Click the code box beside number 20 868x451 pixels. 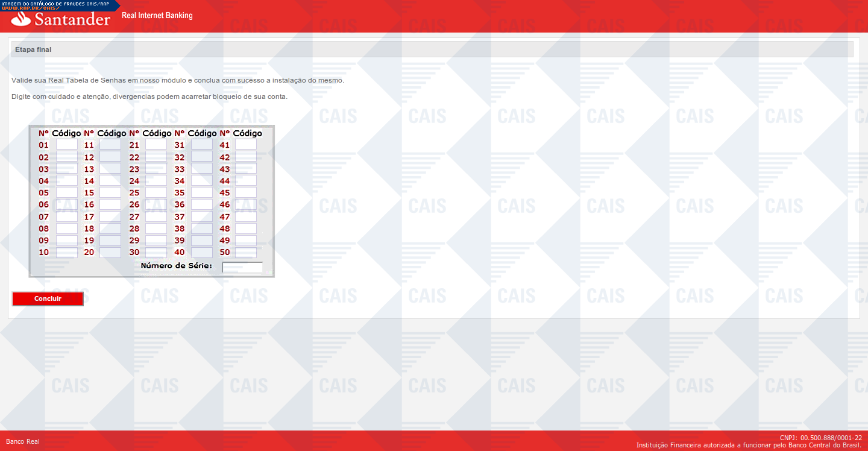(x=110, y=253)
